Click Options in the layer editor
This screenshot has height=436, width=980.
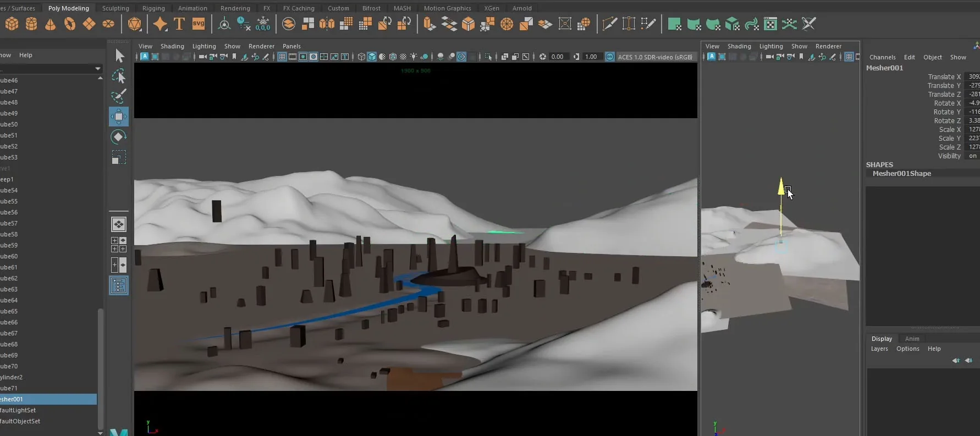tap(907, 349)
